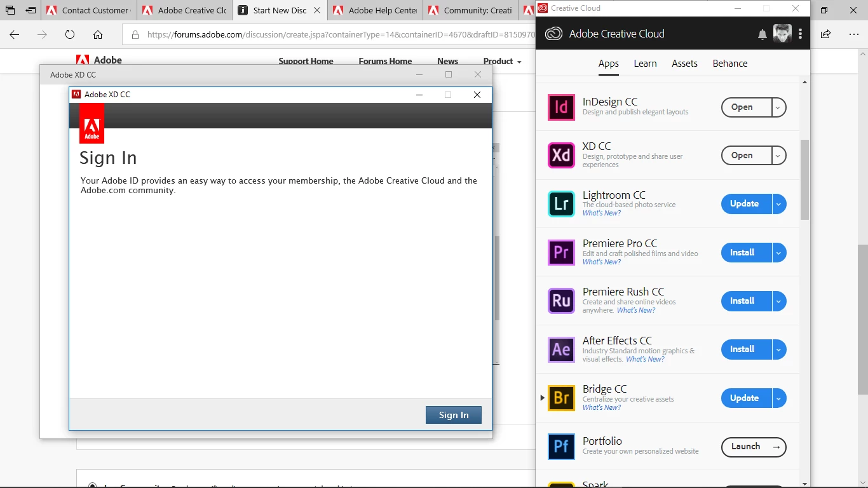The height and width of the screenshot is (488, 868).
Task: Update Lightroom CC
Action: pos(747,204)
